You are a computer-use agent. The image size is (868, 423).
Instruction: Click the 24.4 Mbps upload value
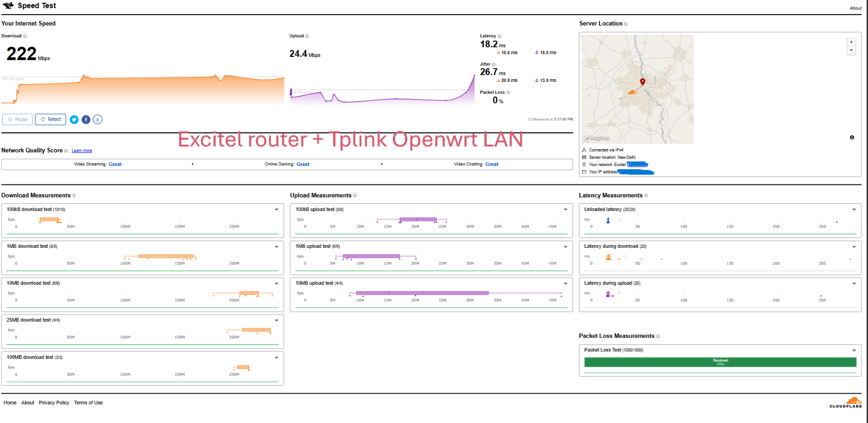pyautogui.click(x=305, y=54)
